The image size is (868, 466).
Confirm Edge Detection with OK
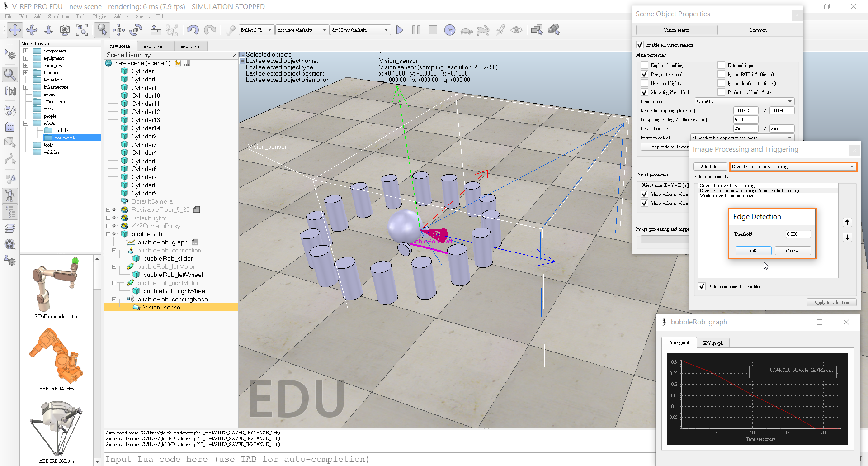point(753,251)
